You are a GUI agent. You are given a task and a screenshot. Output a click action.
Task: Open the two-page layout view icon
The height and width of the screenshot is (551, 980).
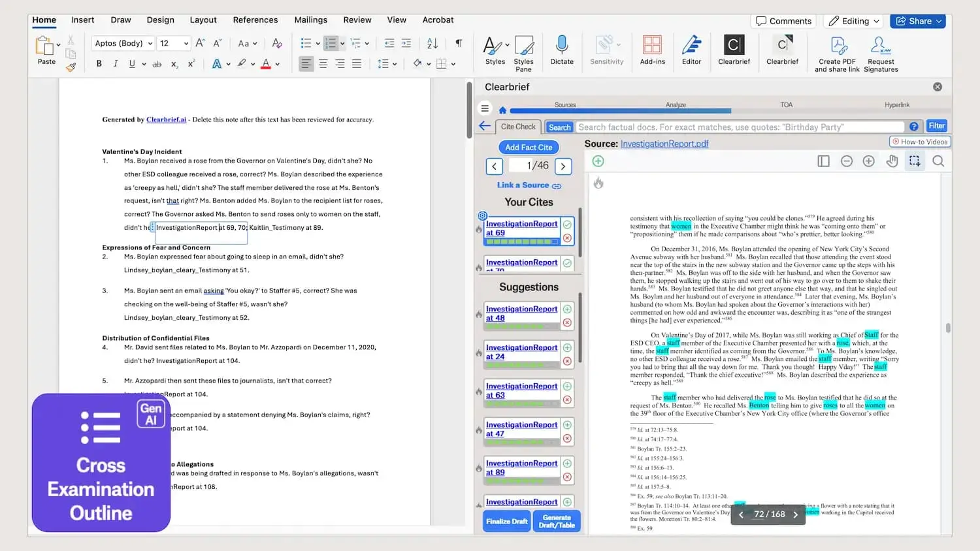tap(823, 161)
